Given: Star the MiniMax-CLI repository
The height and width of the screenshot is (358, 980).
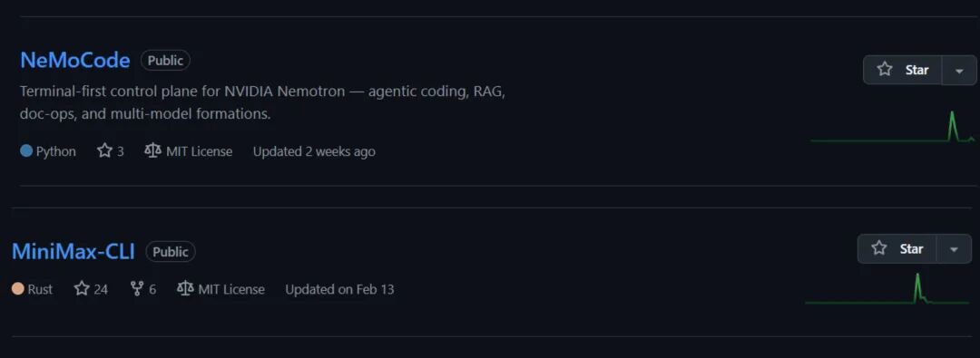Looking at the screenshot, I should pos(897,248).
